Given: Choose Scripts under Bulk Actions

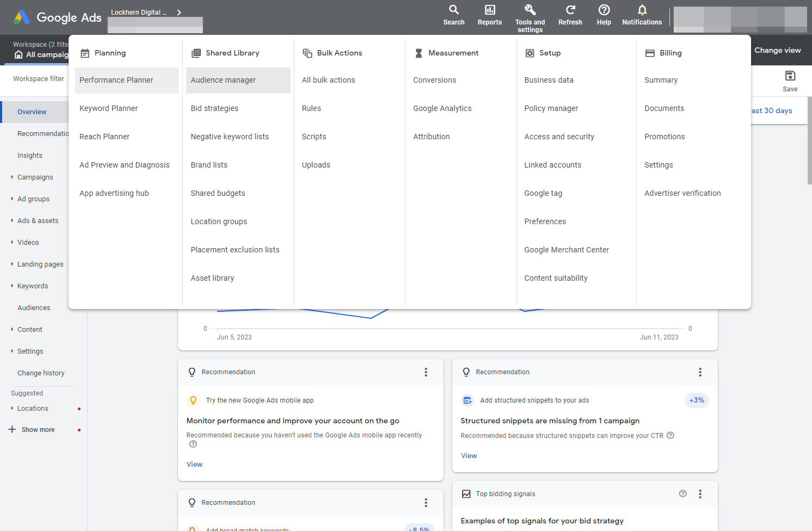Looking at the screenshot, I should click(x=314, y=137).
